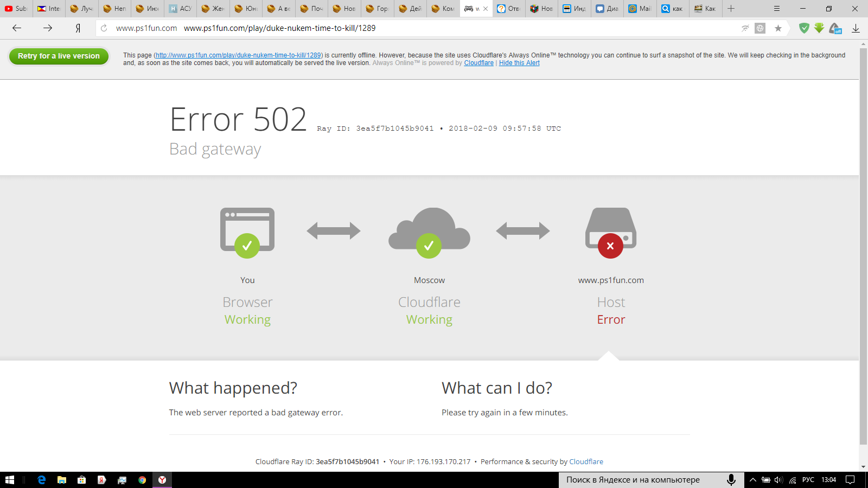
Task: Reload the page with the refresh icon
Action: [104, 28]
